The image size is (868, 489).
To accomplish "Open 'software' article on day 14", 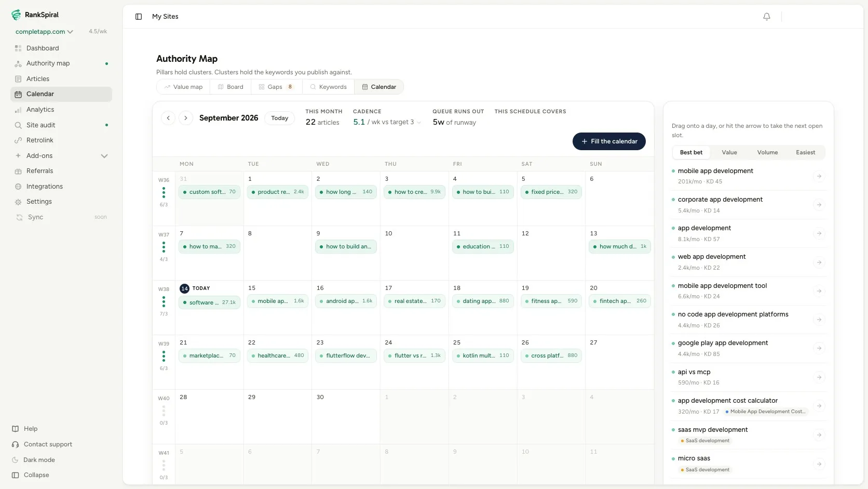I will tap(209, 302).
